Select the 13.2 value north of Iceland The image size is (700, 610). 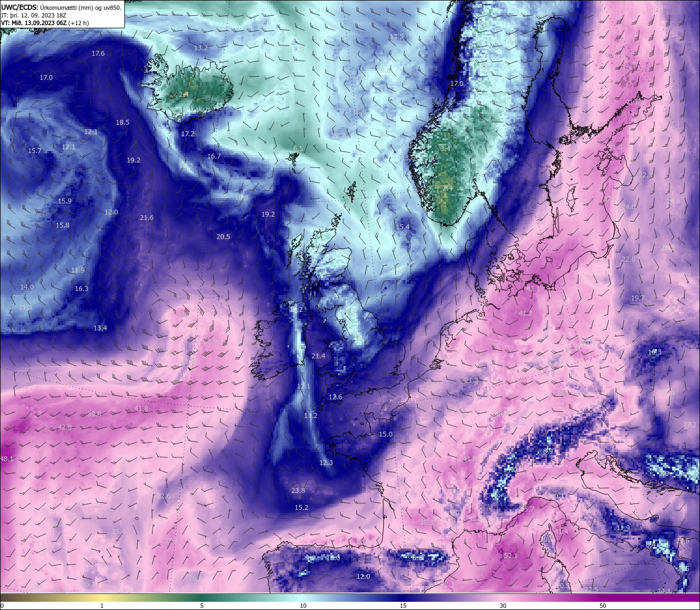[201, 48]
